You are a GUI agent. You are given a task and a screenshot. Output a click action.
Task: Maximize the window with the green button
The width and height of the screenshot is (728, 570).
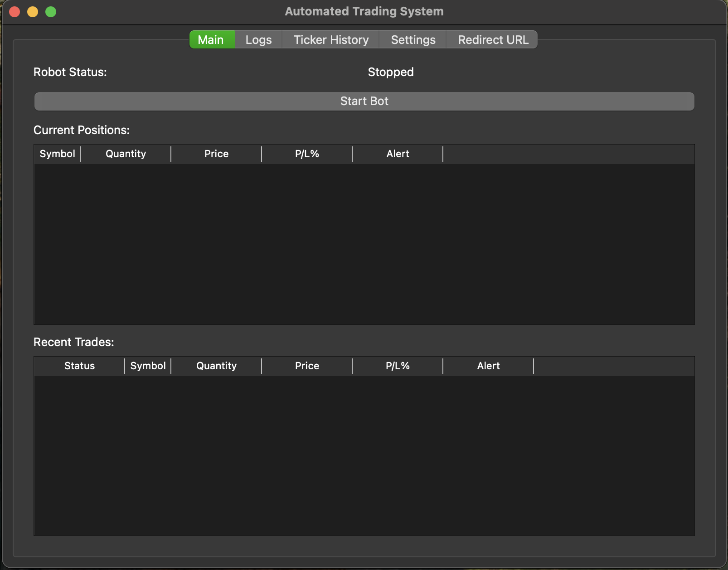click(51, 12)
